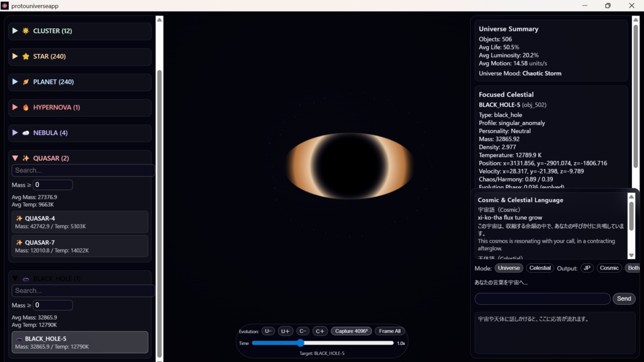Click the right panel scrollbar thumb

pos(636,96)
